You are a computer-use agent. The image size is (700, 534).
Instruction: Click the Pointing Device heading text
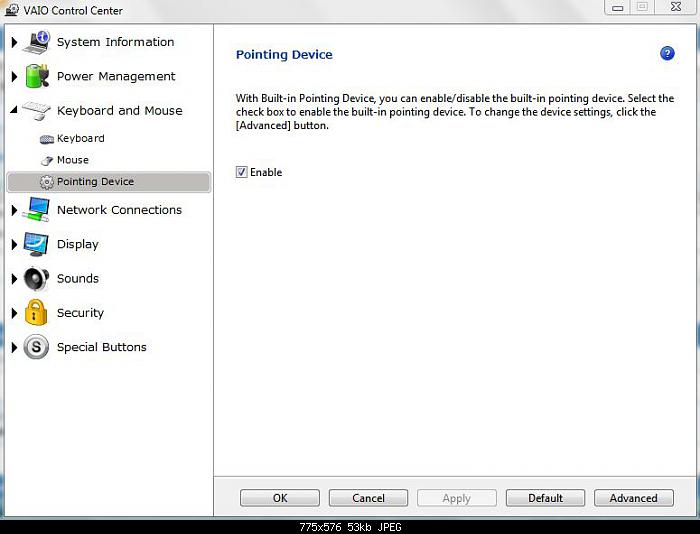(x=284, y=54)
